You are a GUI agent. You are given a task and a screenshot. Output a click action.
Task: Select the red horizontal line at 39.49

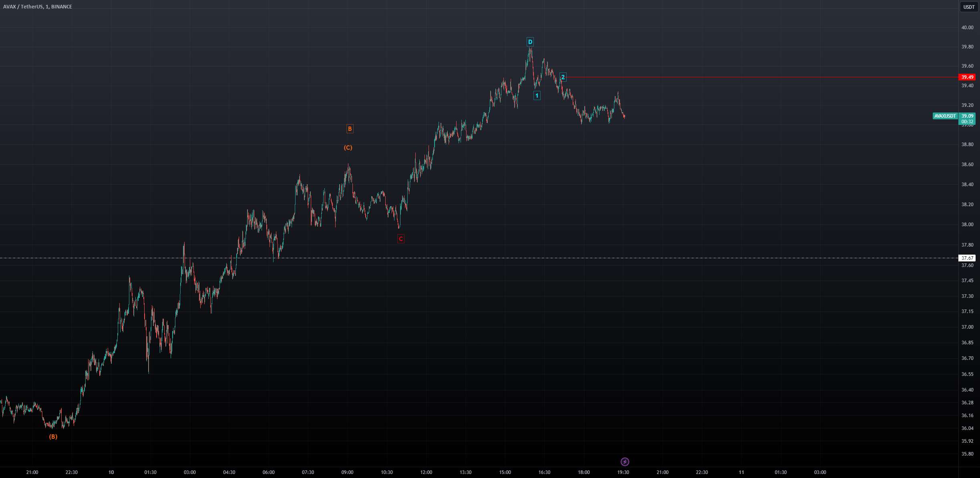761,77
